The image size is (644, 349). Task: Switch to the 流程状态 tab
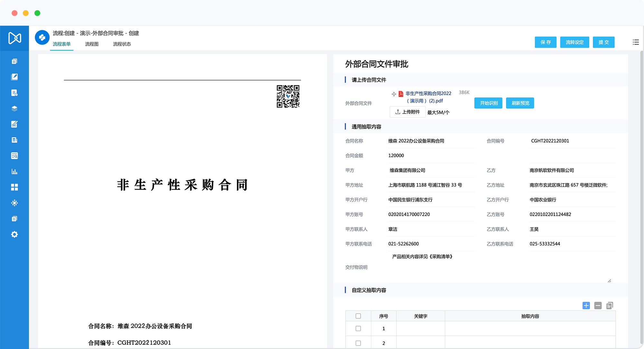(122, 44)
